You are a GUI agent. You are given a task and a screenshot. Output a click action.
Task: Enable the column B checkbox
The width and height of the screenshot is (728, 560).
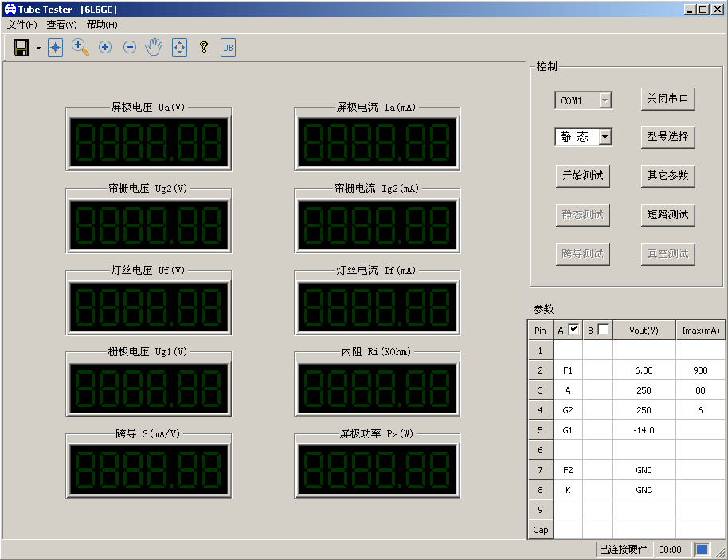tap(603, 329)
